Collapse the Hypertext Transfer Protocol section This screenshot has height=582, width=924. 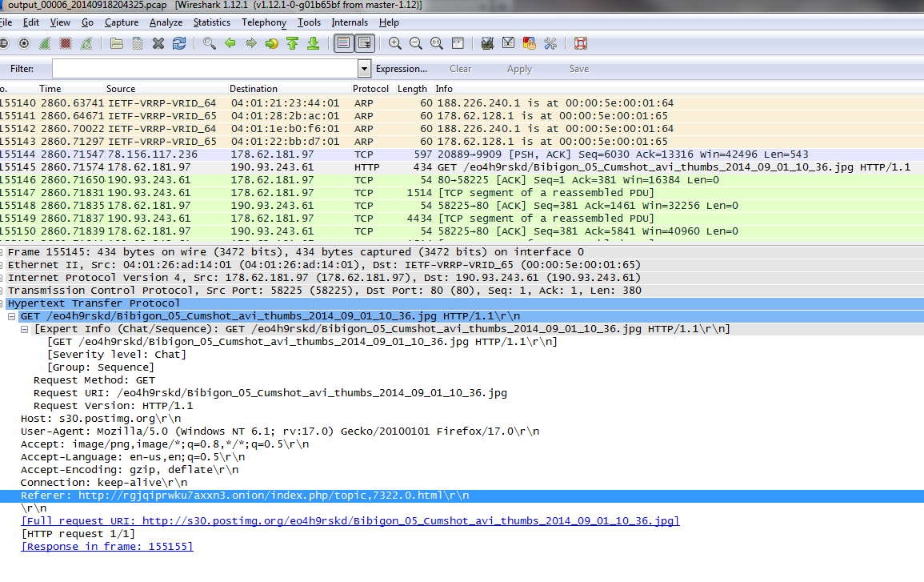click(x=1, y=303)
